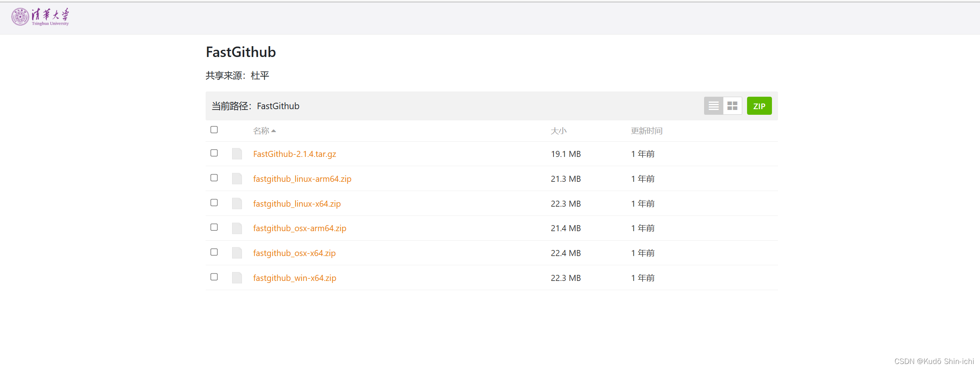Viewport: 980px width, 368px height.
Task: Click 1 年前 in FastGithub-2.1.4.tar.gz row
Action: click(x=643, y=154)
